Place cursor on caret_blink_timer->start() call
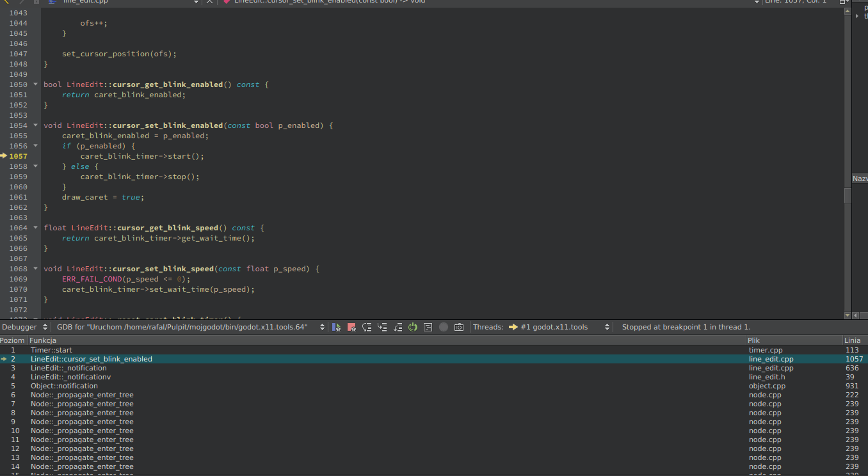 pos(142,156)
